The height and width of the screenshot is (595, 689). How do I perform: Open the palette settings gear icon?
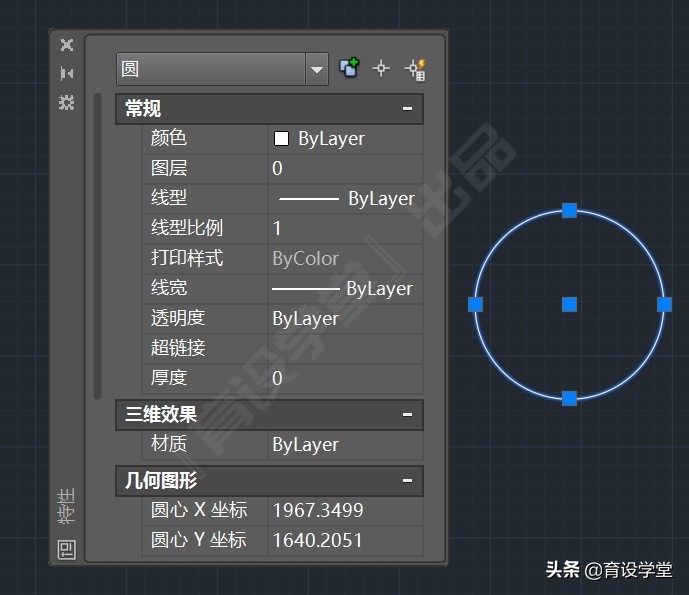click(x=67, y=102)
